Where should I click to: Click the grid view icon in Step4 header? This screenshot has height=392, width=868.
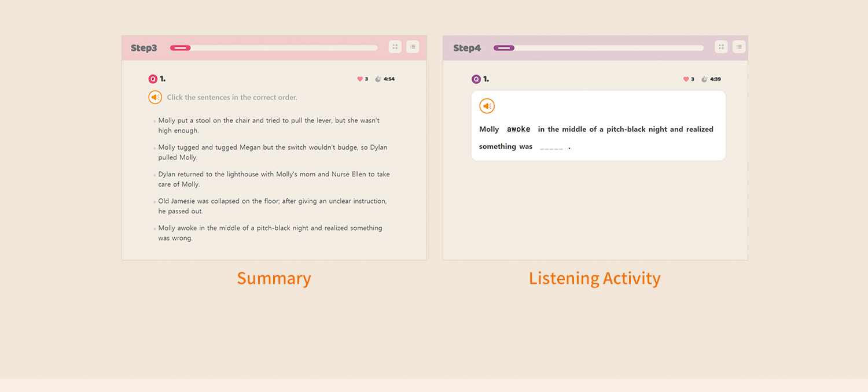(721, 47)
